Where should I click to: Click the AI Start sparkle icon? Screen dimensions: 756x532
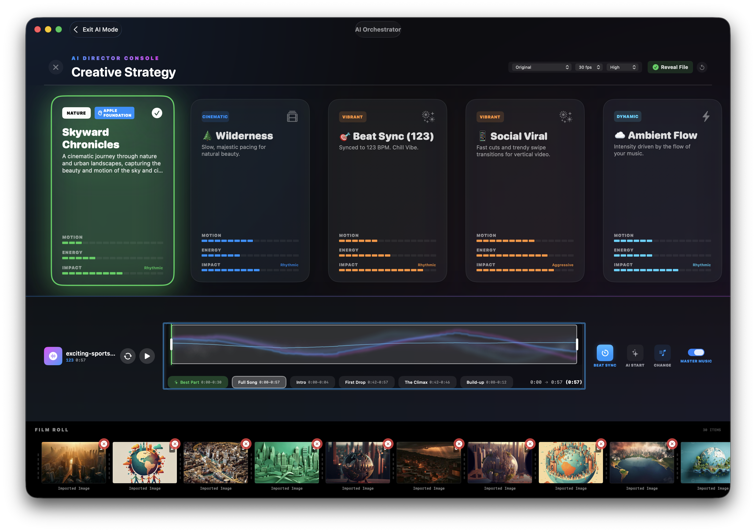click(x=635, y=353)
